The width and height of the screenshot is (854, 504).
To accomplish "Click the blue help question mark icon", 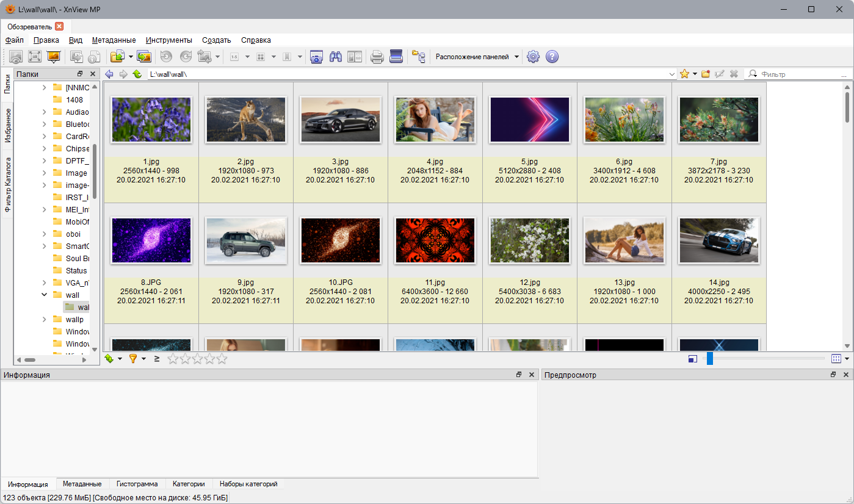I will [x=552, y=57].
